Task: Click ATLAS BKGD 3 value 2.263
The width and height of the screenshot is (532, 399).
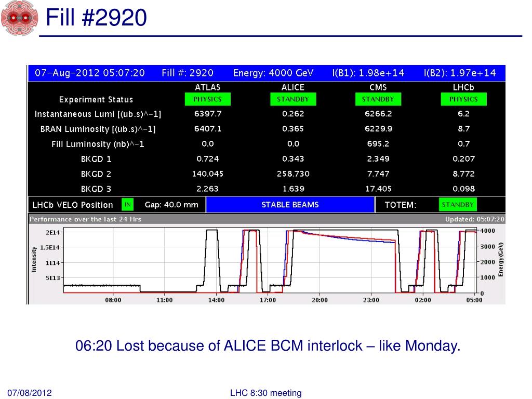Action: coord(208,188)
